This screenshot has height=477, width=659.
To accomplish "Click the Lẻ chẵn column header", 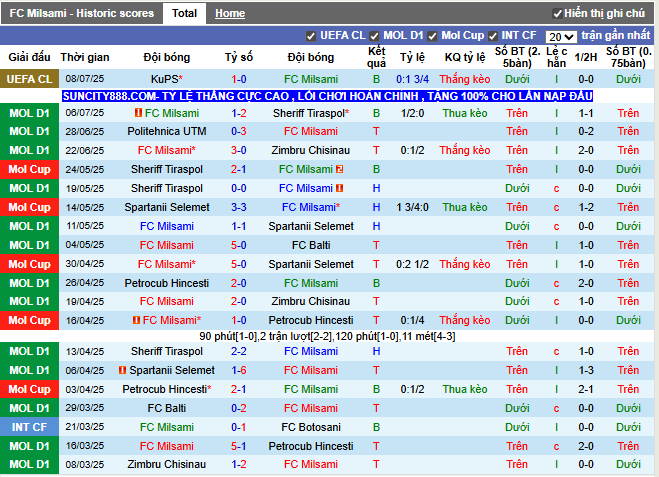I will pyautogui.click(x=556, y=57).
